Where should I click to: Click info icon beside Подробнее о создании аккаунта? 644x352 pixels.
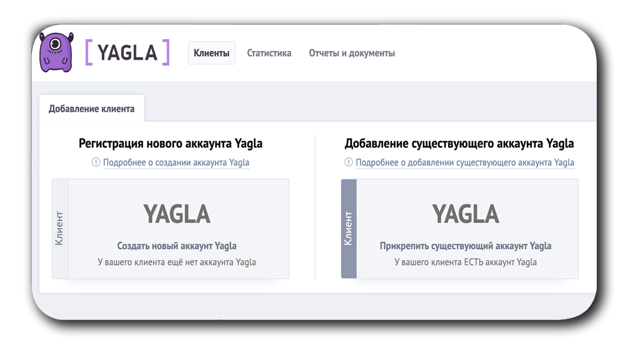[x=96, y=163]
